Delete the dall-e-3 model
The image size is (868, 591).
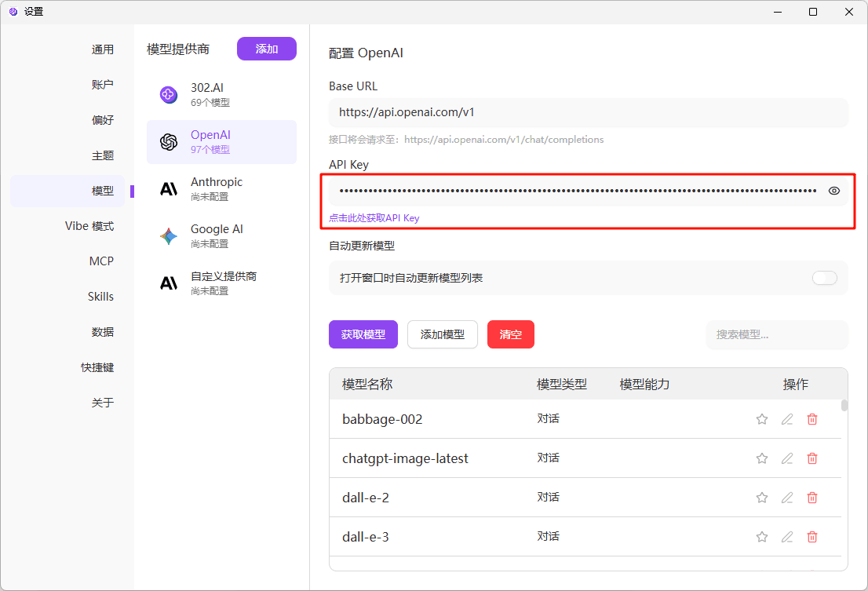tap(812, 538)
